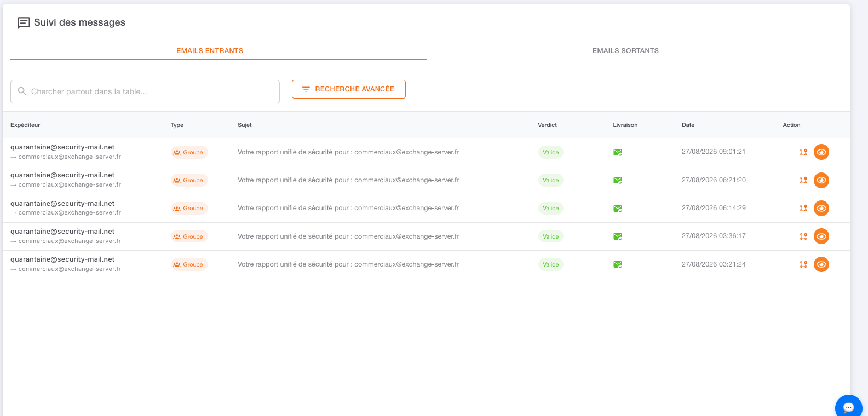Sort by the Type column header
868x416 pixels.
tap(177, 125)
